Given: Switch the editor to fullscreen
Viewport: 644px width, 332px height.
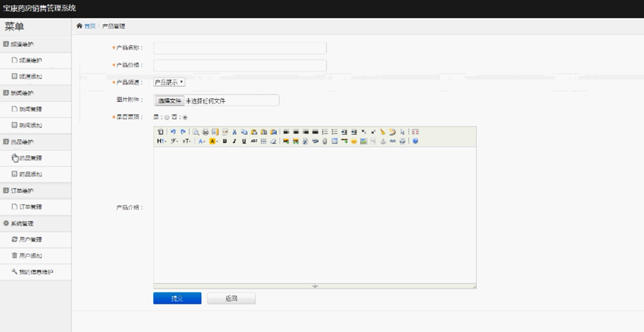Looking at the screenshot, I should coord(415,132).
